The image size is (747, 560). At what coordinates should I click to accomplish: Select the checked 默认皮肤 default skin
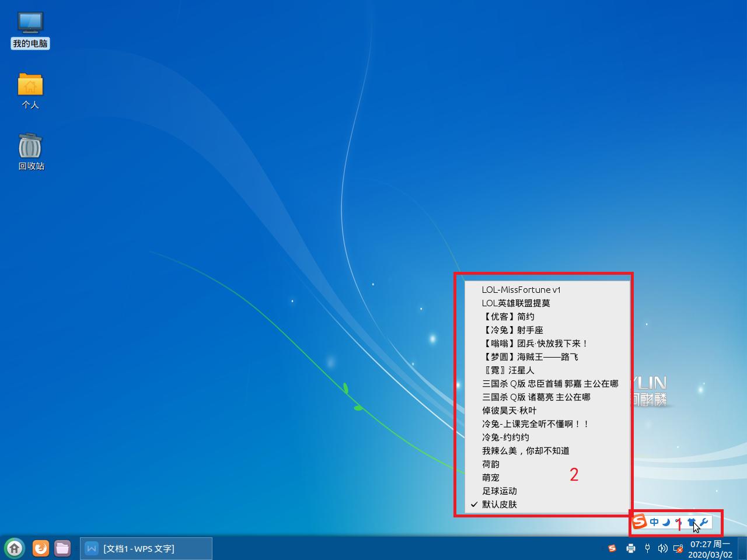pos(499,505)
